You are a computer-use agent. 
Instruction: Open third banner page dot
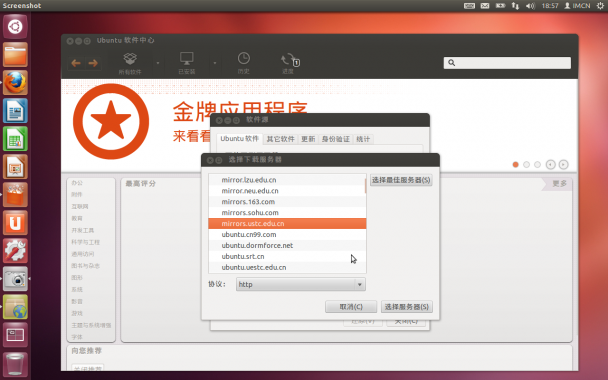click(537, 164)
